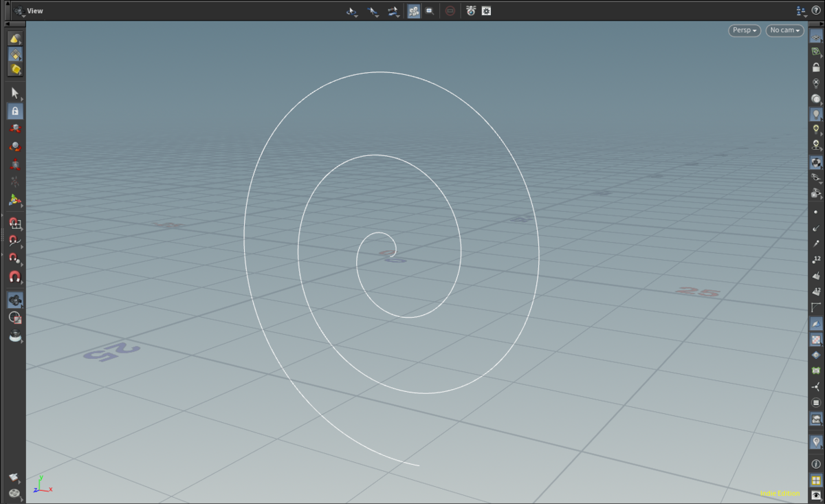Viewport: 825px width, 504px height.
Task: Open the viewport visualizers eye icon
Action: coord(816,495)
